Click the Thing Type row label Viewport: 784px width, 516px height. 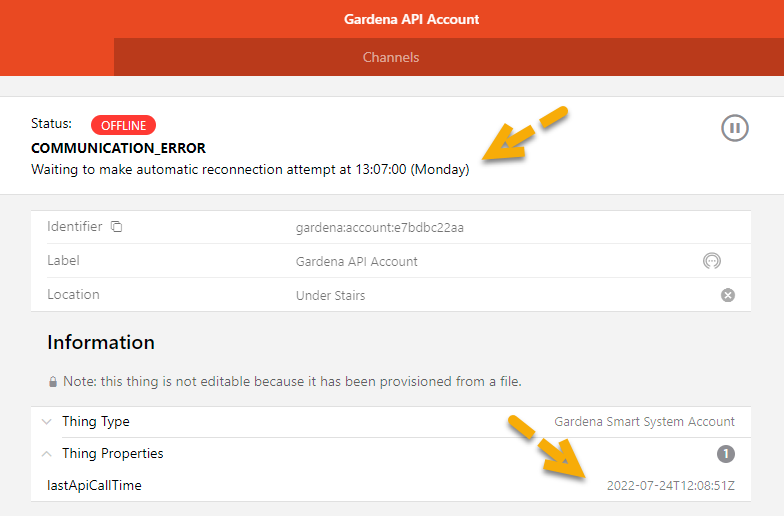(96, 422)
